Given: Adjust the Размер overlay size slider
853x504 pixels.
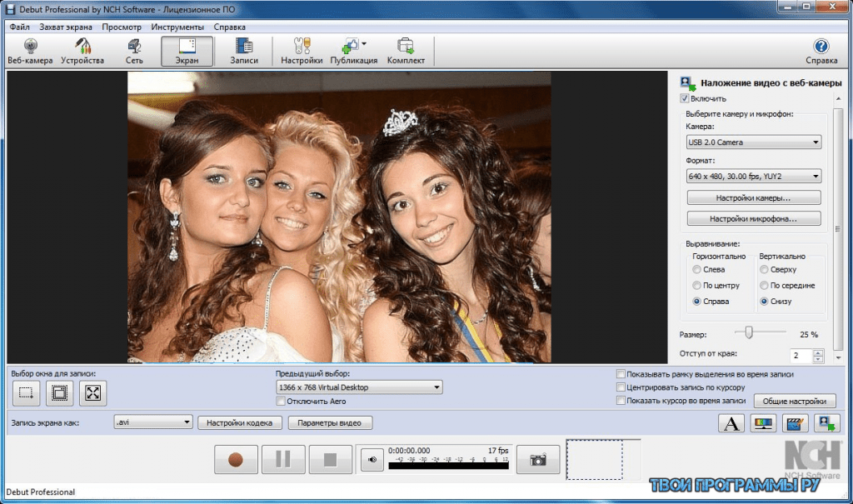Looking at the screenshot, I should [x=749, y=333].
